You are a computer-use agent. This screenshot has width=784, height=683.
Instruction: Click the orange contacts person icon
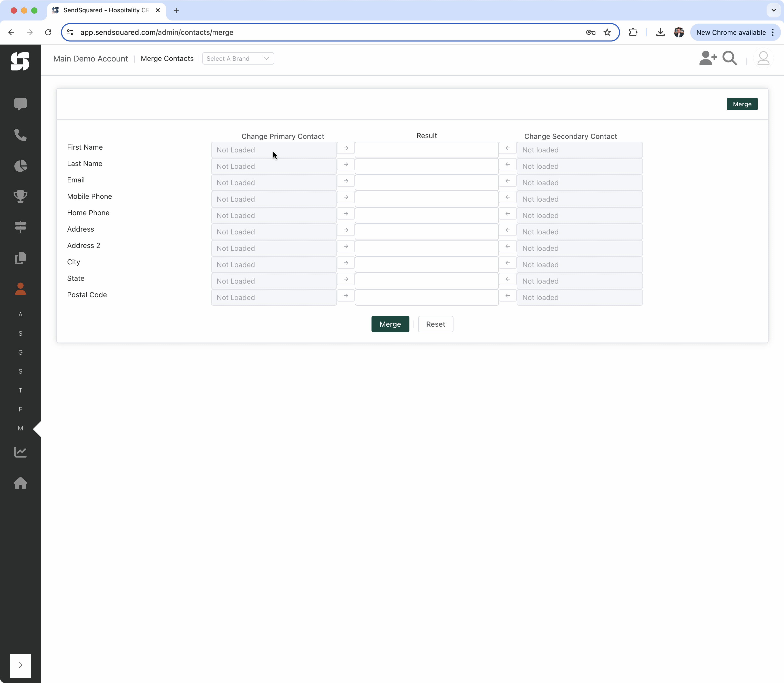click(20, 289)
